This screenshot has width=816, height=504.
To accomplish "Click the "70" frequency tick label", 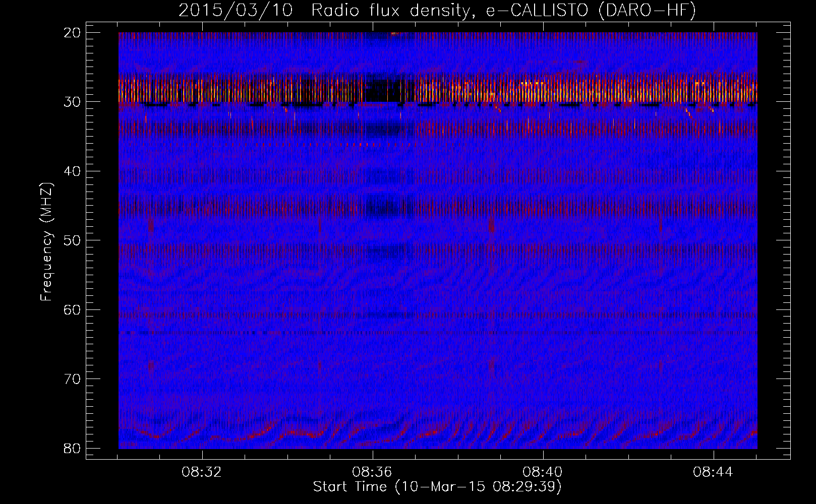I will click(x=73, y=379).
